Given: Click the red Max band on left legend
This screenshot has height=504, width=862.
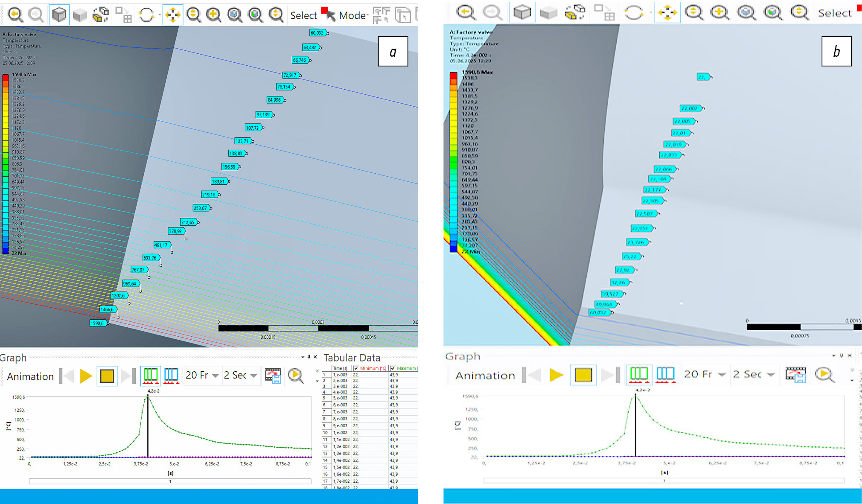Looking at the screenshot, I should pyautogui.click(x=6, y=77).
